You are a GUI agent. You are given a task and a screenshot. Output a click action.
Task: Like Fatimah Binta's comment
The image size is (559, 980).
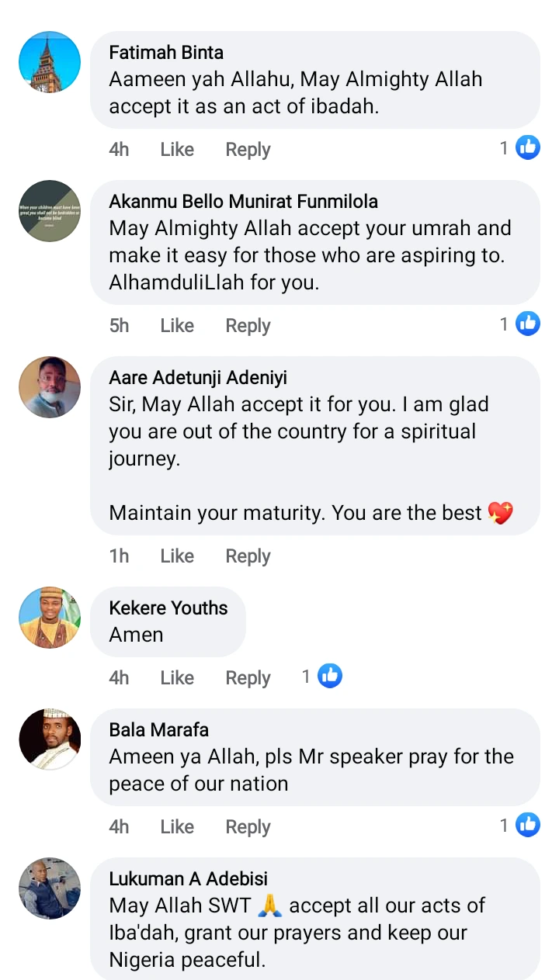tap(177, 150)
